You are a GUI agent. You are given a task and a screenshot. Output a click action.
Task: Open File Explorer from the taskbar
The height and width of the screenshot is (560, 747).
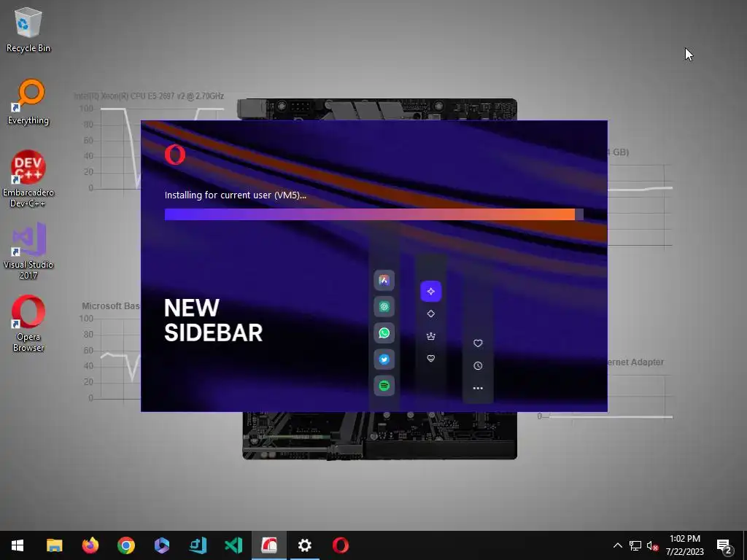pos(54,545)
